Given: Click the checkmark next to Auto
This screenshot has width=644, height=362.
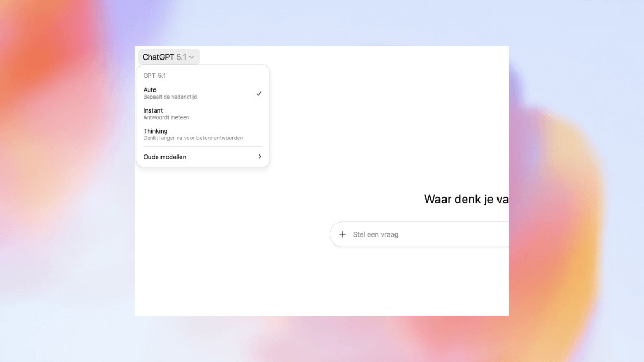Looking at the screenshot, I should point(259,93).
